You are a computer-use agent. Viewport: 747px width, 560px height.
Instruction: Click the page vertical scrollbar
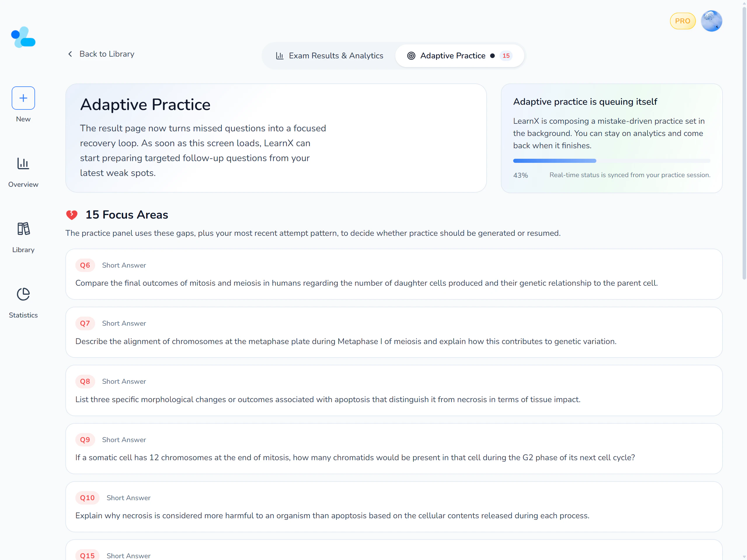[x=743, y=142]
